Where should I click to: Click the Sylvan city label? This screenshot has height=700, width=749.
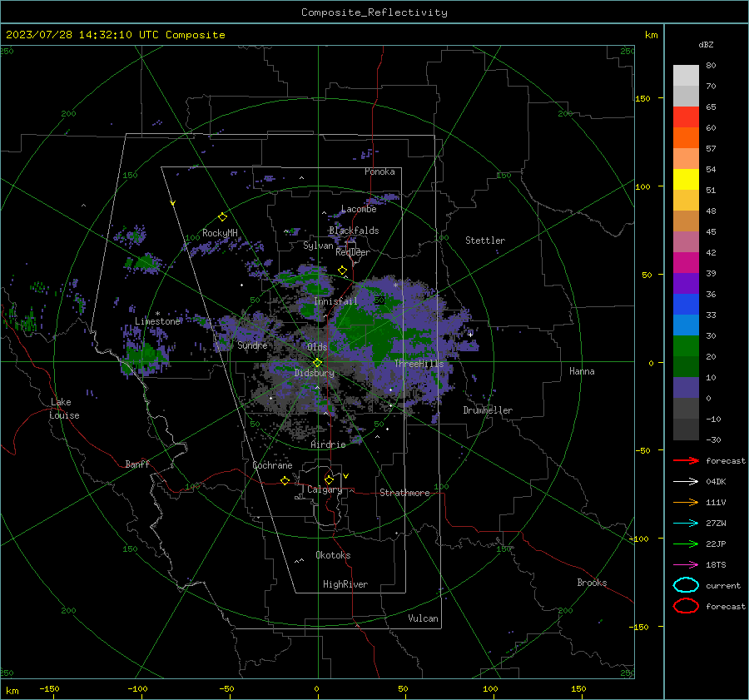coord(318,246)
